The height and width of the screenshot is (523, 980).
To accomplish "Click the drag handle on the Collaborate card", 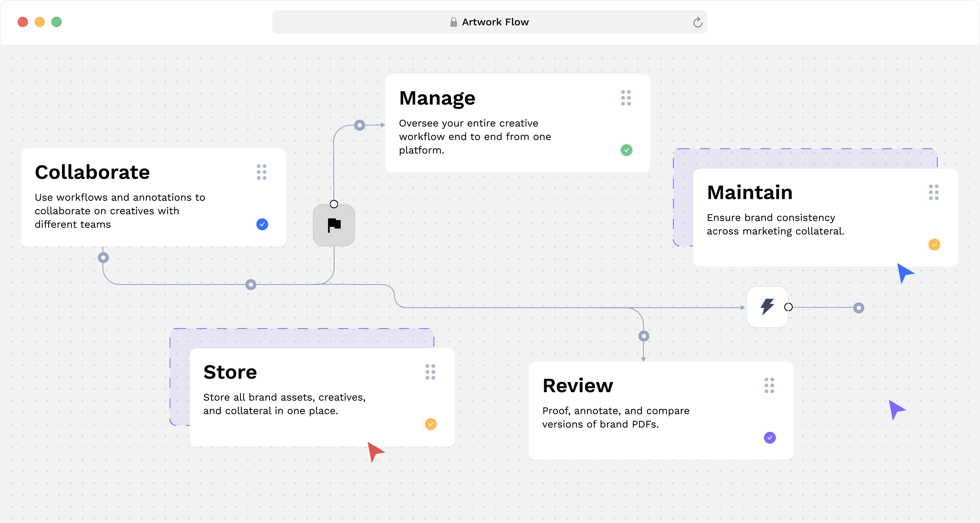I will click(x=262, y=172).
